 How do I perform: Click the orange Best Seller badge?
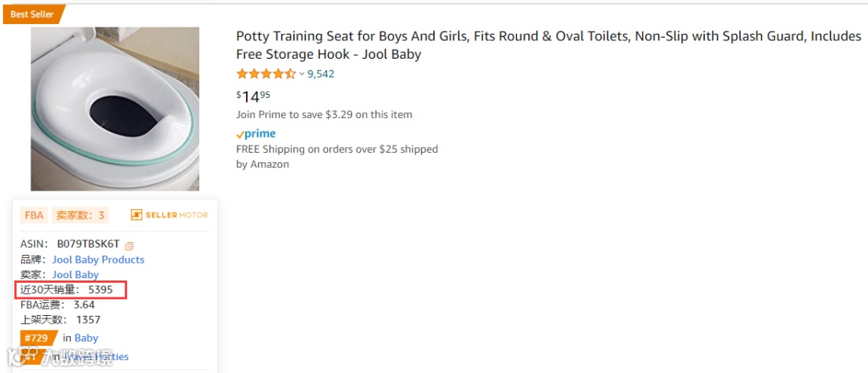(x=32, y=14)
